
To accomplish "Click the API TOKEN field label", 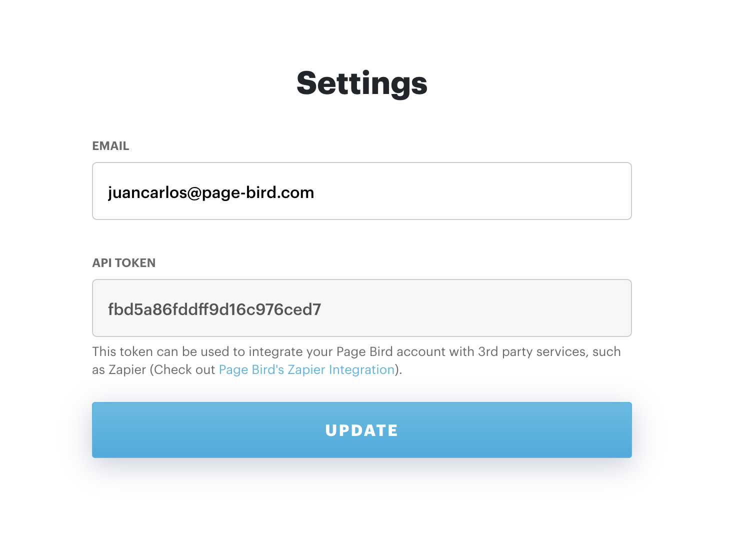I will pyautogui.click(x=123, y=263).
